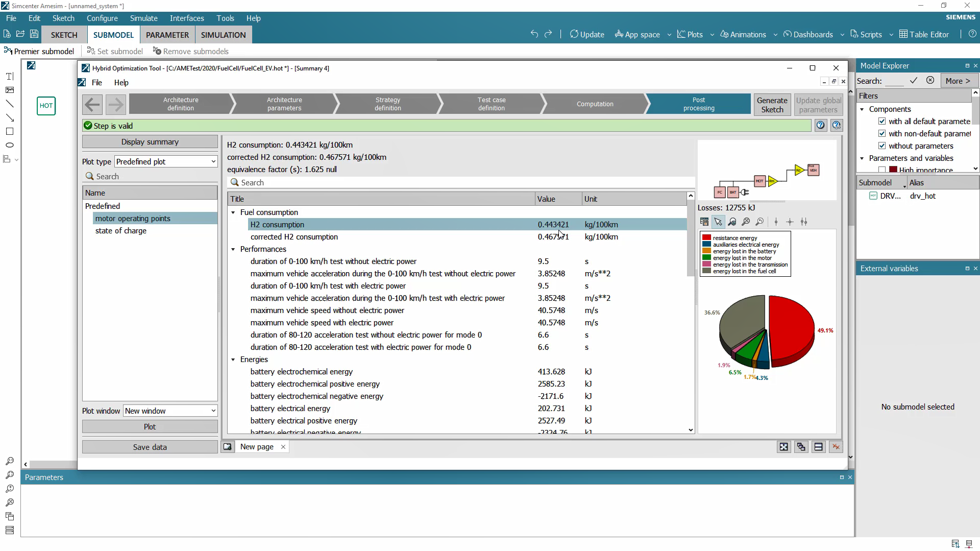Click the reset zoom magnifier icon on the plot toolbar
The width and height of the screenshot is (980, 551).
tap(760, 222)
